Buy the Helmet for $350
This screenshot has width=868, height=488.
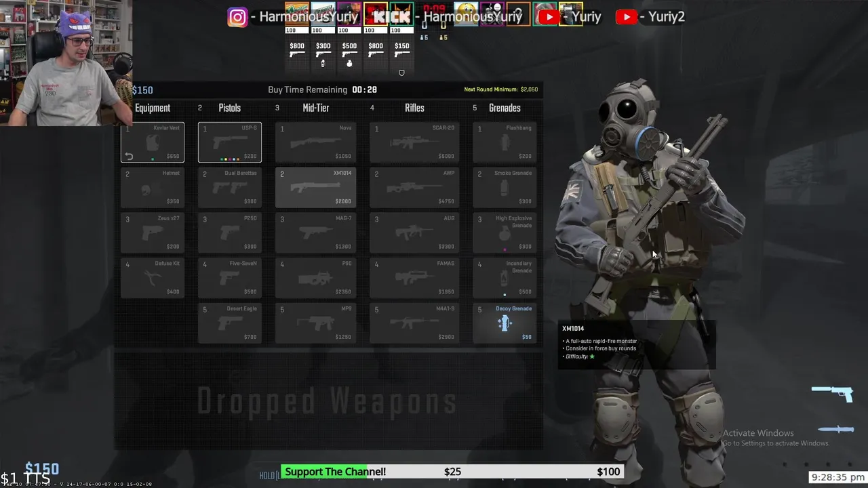[x=153, y=188]
